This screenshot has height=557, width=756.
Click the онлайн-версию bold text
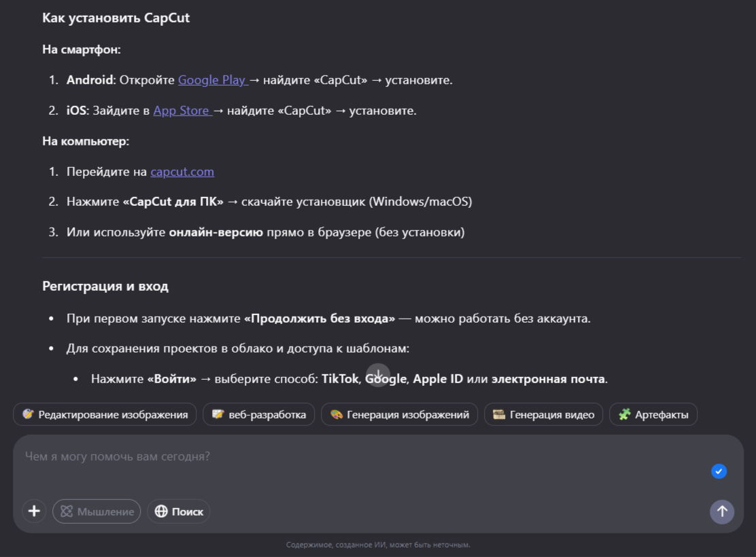216,232
